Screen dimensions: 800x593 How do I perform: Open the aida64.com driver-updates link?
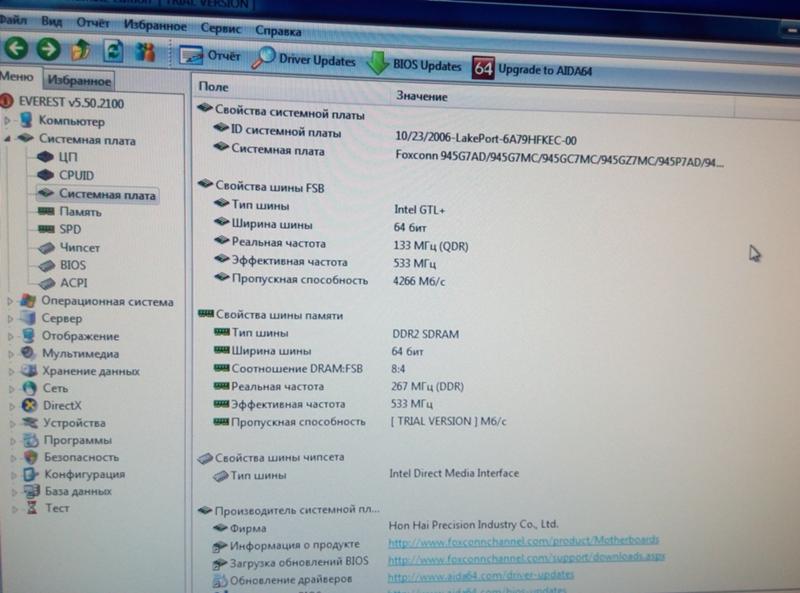pyautogui.click(x=481, y=576)
